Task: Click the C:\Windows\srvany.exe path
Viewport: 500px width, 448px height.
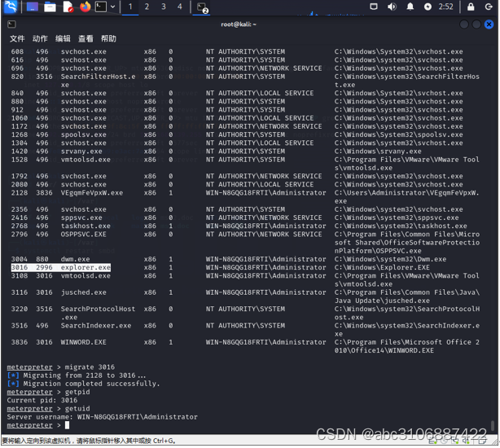Action: 378,152
